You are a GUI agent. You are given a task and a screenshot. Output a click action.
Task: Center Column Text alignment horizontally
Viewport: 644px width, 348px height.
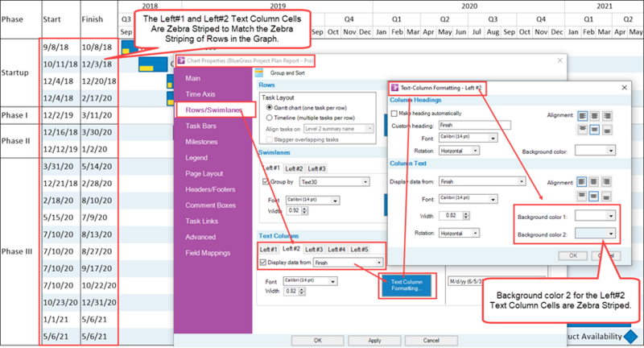[x=593, y=181]
